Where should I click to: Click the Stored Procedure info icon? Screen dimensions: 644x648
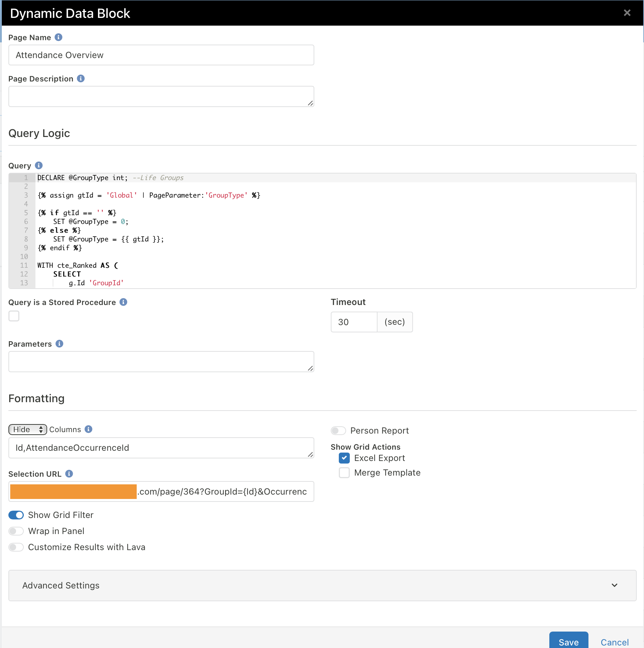pos(124,302)
